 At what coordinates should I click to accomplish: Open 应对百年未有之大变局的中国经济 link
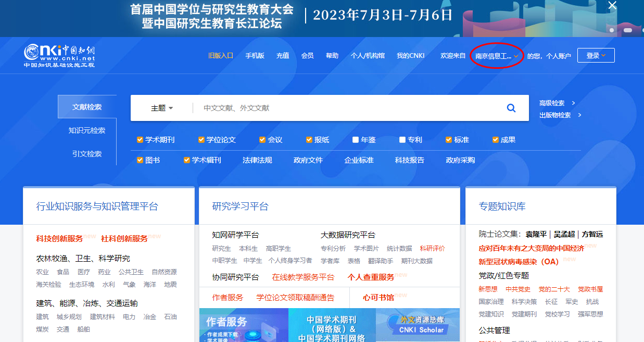(x=532, y=248)
